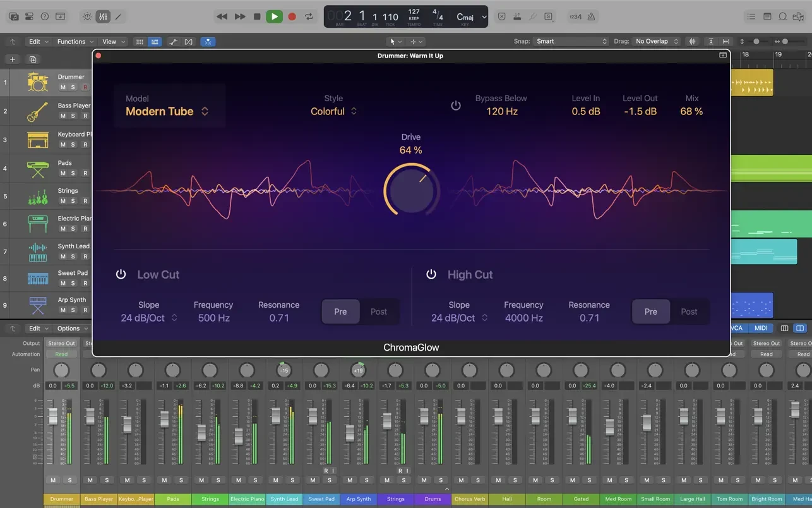Image resolution: width=812 pixels, height=508 pixels.
Task: Open the Snap dropdown set to Smart
Action: 571,42
